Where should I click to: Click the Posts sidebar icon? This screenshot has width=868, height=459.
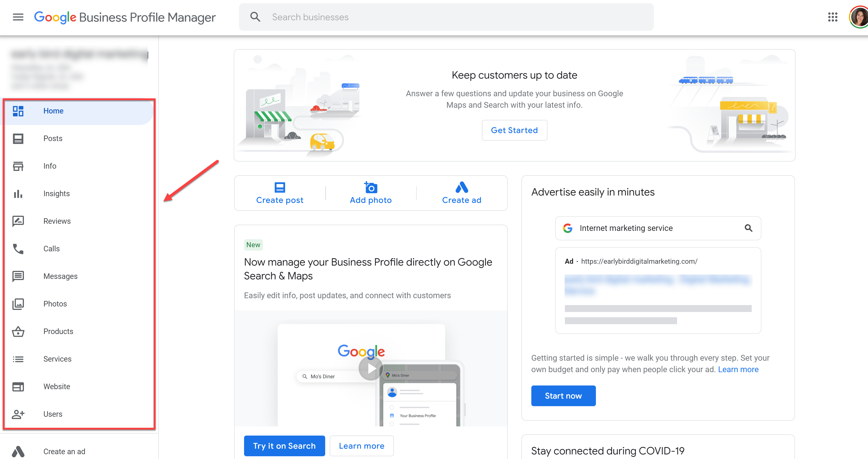tap(18, 138)
